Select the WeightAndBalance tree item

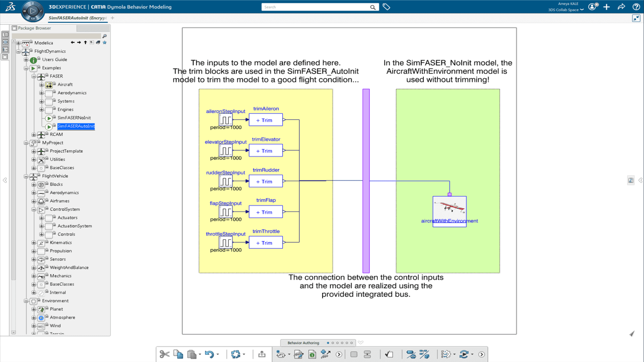pyautogui.click(x=69, y=267)
